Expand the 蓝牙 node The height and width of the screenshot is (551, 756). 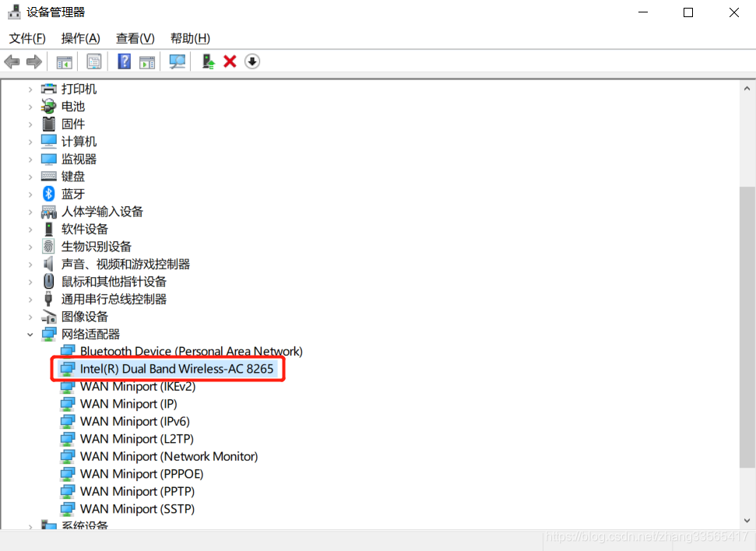coord(30,195)
